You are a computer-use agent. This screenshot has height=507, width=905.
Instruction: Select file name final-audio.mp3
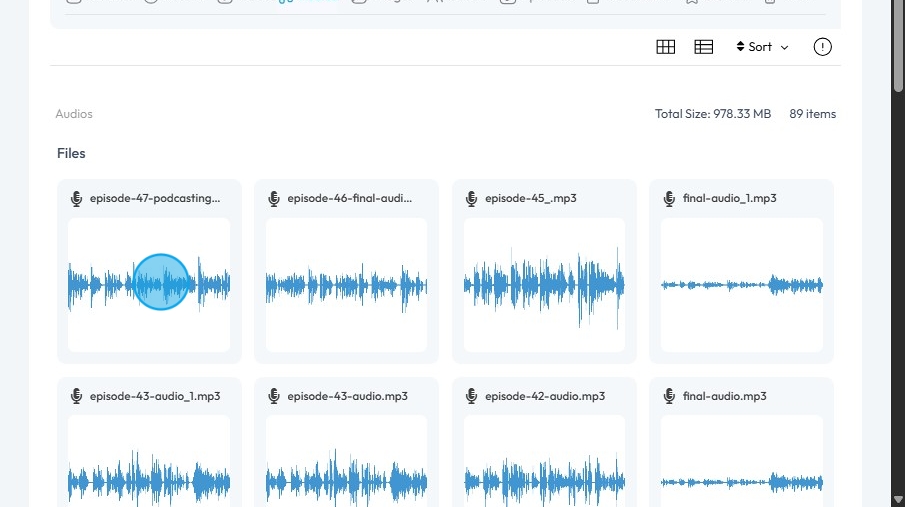tap(724, 396)
